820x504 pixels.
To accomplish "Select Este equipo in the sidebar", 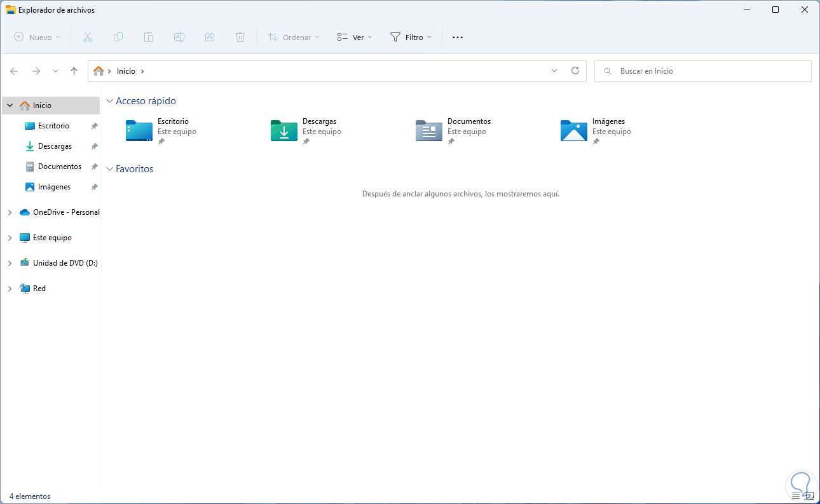I will click(51, 238).
